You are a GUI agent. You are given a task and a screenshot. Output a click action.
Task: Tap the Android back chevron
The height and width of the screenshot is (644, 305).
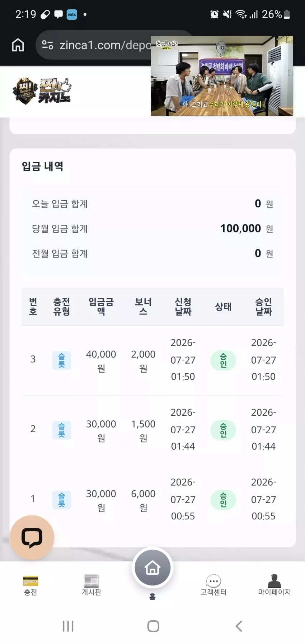tap(239, 626)
